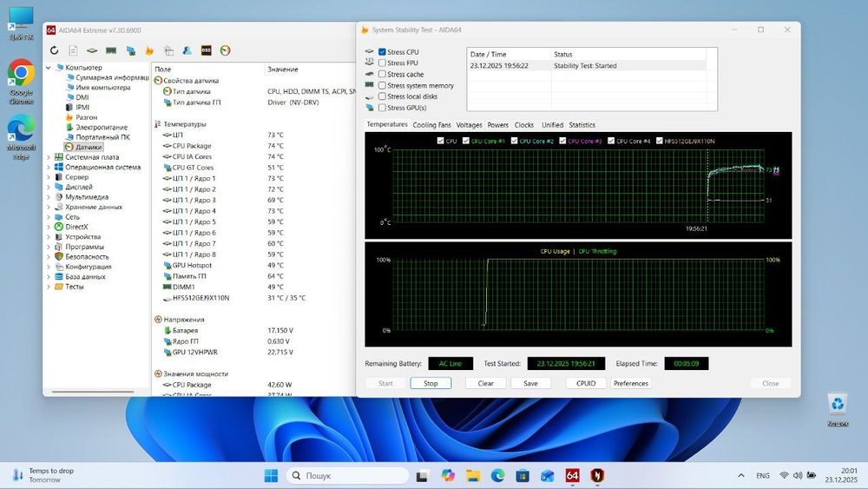868x489 pixels.
Task: Switch to the Clocks tab
Action: click(523, 125)
